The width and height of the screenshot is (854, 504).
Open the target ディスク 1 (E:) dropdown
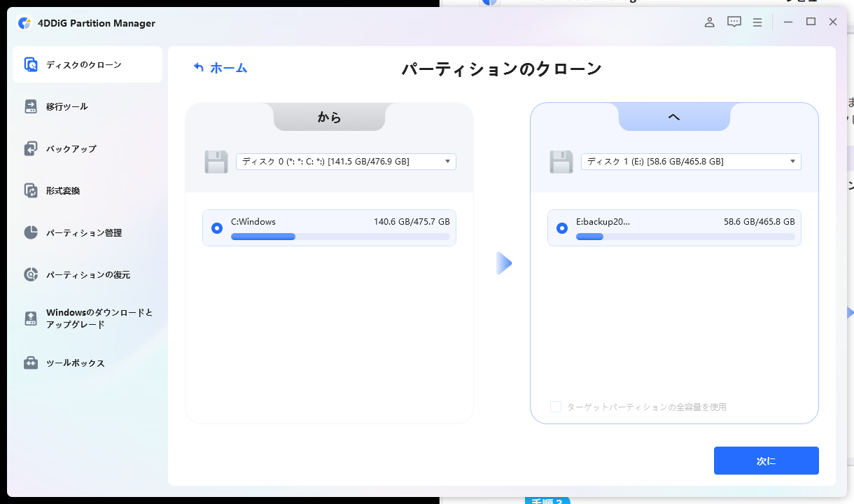(x=691, y=162)
